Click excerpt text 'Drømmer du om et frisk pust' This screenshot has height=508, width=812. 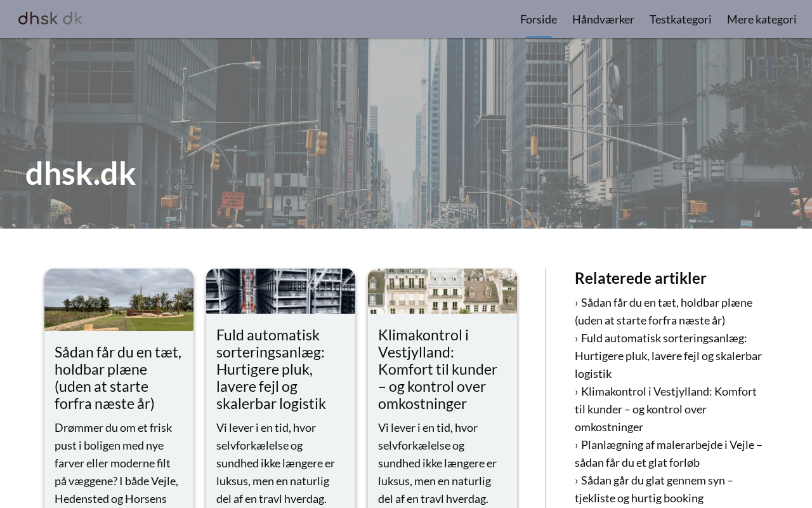119,463
